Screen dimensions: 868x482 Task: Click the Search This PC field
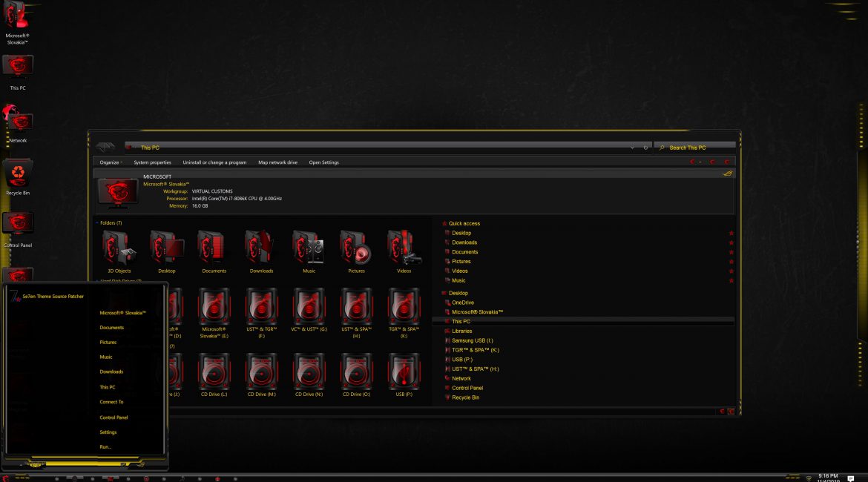pyautogui.click(x=695, y=148)
